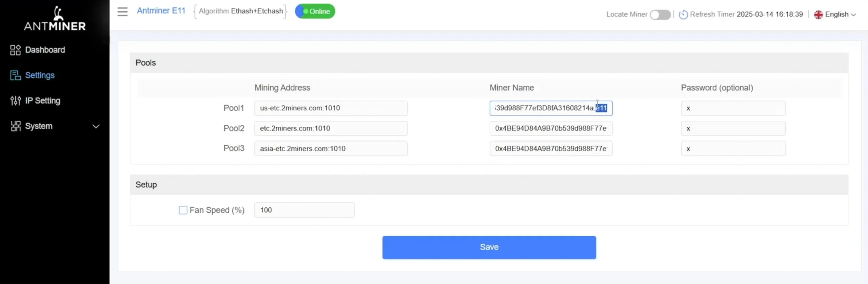The image size is (868, 284).
Task: Click the Refresh Timer clock icon
Action: pos(683,15)
